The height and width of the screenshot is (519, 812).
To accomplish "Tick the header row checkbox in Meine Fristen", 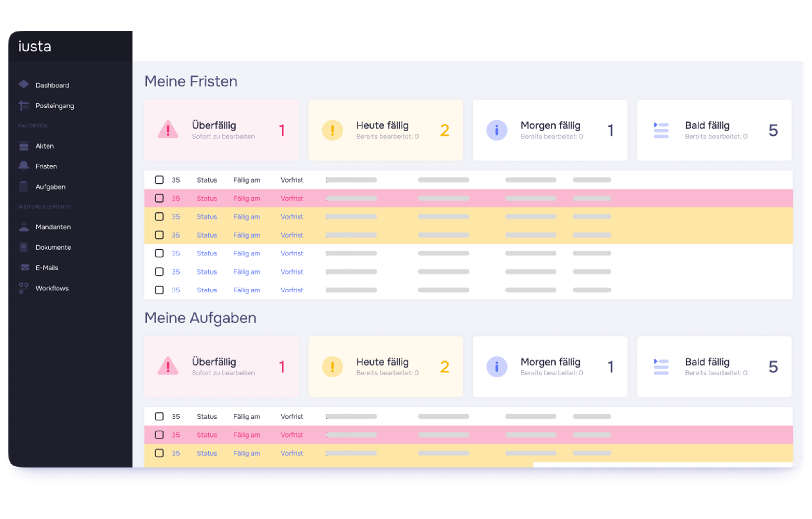I will click(159, 180).
